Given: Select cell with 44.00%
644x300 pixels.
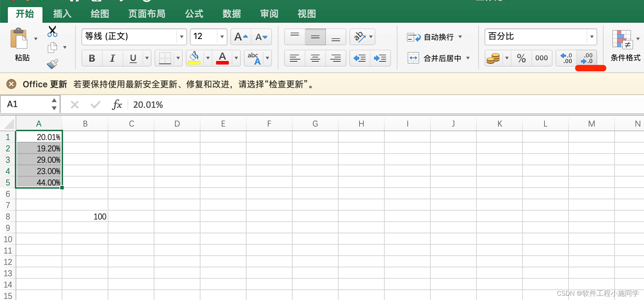Looking at the screenshot, I should [x=39, y=182].
